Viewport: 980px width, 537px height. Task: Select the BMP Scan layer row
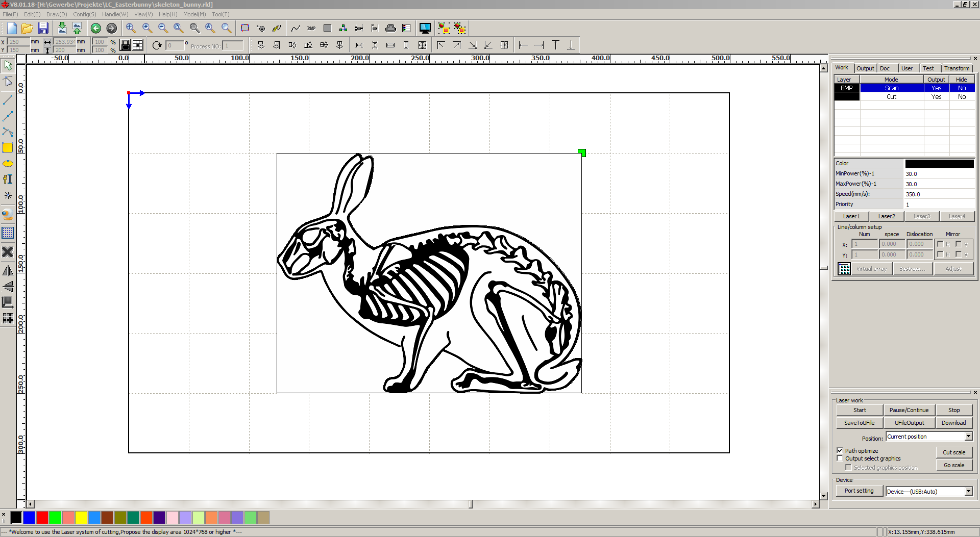point(904,88)
